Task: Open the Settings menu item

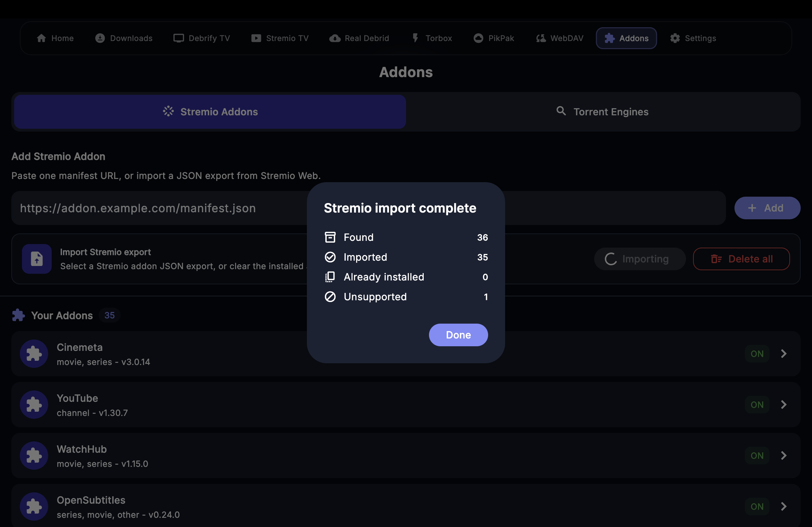Action: coord(693,38)
